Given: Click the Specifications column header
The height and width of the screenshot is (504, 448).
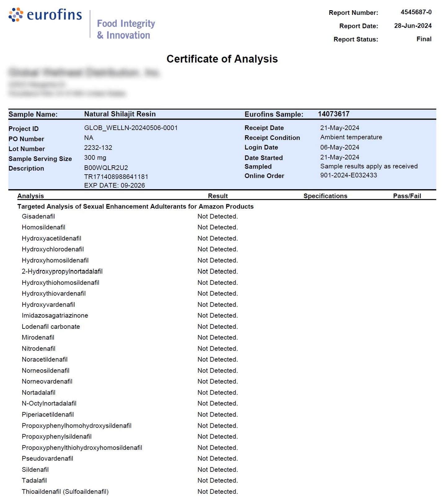Looking at the screenshot, I should pos(325,196).
